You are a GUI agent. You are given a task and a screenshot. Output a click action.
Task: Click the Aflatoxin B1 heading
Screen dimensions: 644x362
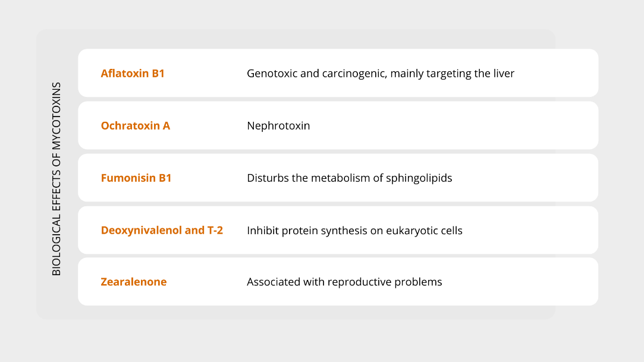pos(133,73)
